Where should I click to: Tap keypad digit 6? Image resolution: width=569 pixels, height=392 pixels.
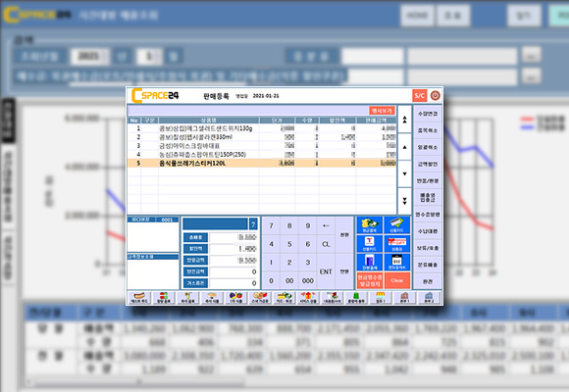(x=308, y=244)
